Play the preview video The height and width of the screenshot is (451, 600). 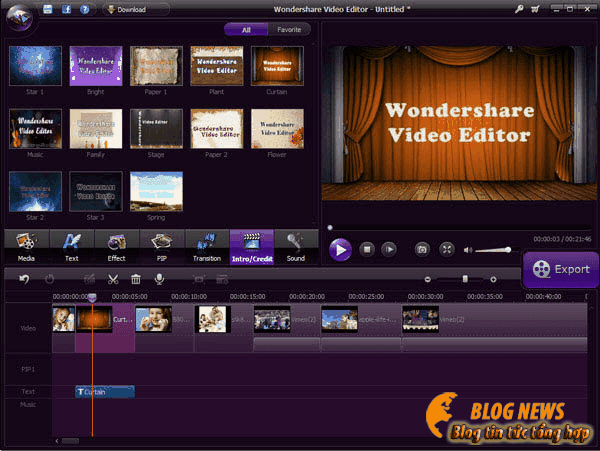click(340, 249)
